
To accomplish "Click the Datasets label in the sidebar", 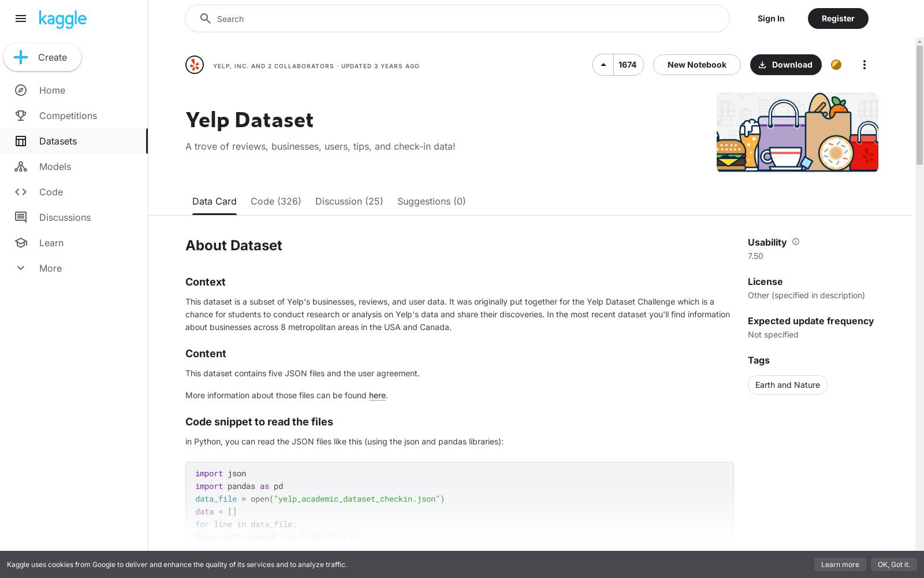I will pos(58,141).
